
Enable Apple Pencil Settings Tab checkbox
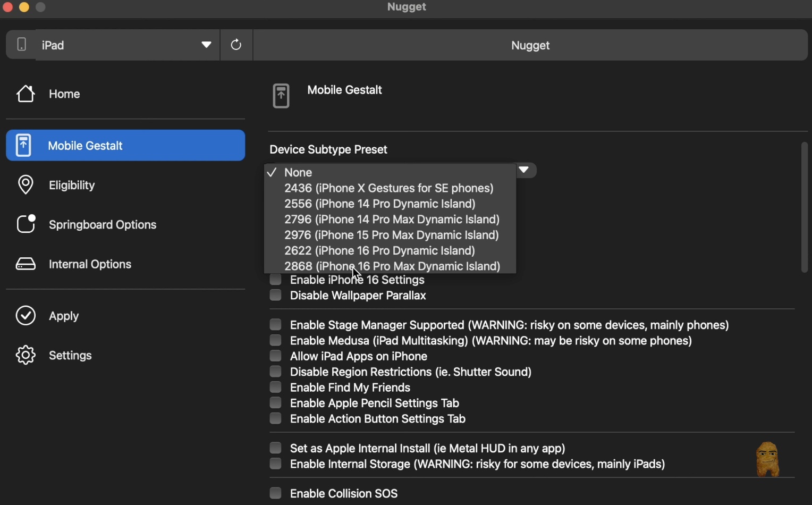pyautogui.click(x=275, y=403)
